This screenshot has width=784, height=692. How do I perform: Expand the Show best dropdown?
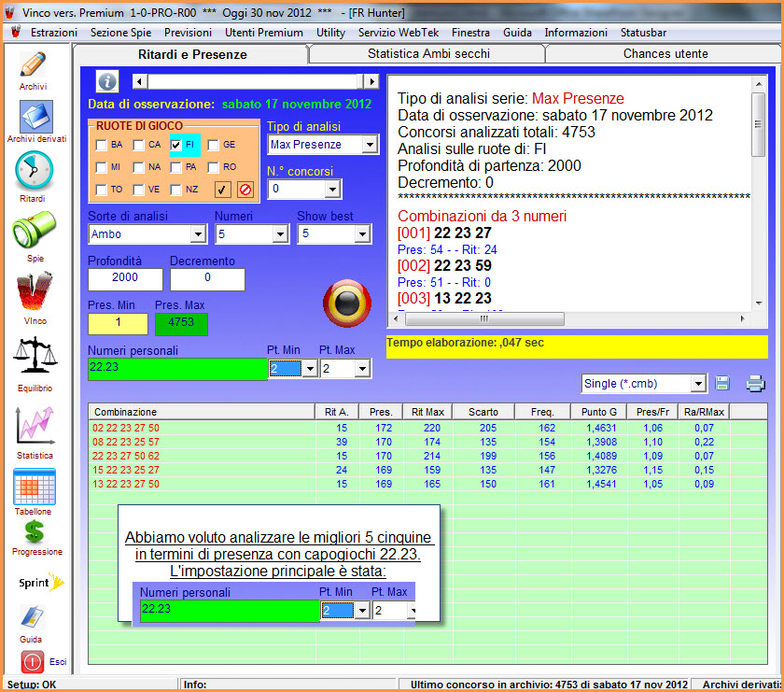pos(362,233)
